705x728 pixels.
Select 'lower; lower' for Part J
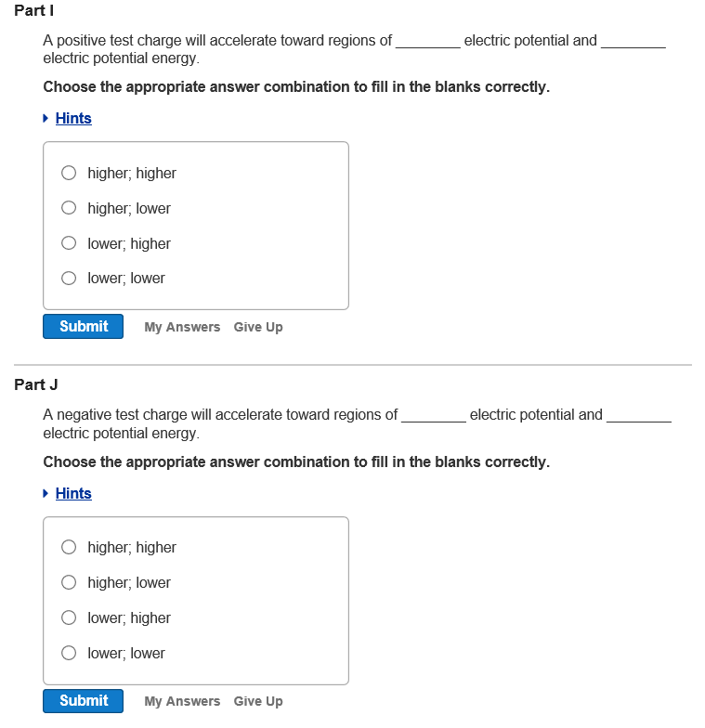click(x=69, y=653)
